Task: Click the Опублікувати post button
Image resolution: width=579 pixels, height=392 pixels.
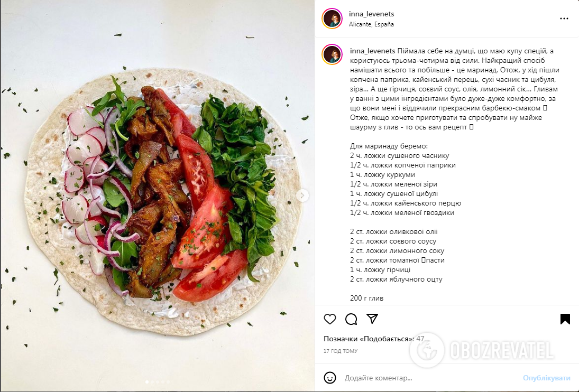Action: click(x=547, y=378)
